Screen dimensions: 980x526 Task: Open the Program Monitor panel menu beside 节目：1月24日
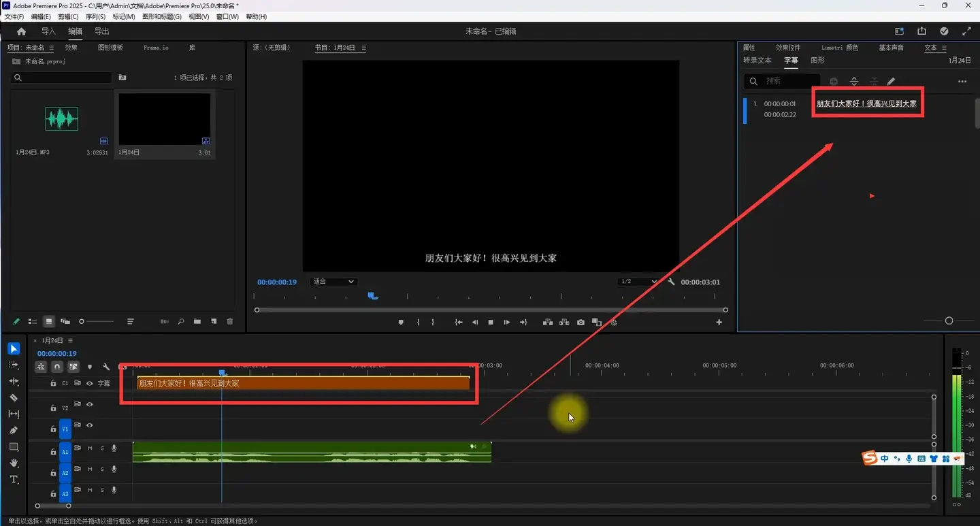coord(363,48)
